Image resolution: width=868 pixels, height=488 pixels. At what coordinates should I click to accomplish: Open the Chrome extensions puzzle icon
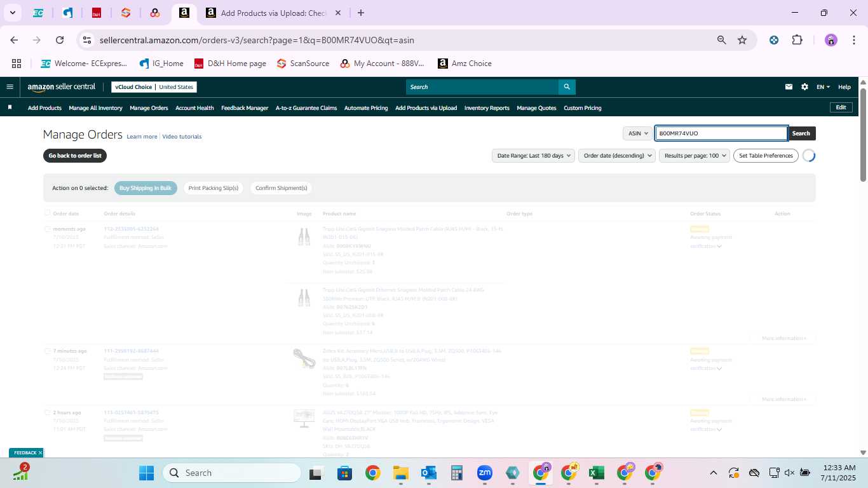[797, 40]
